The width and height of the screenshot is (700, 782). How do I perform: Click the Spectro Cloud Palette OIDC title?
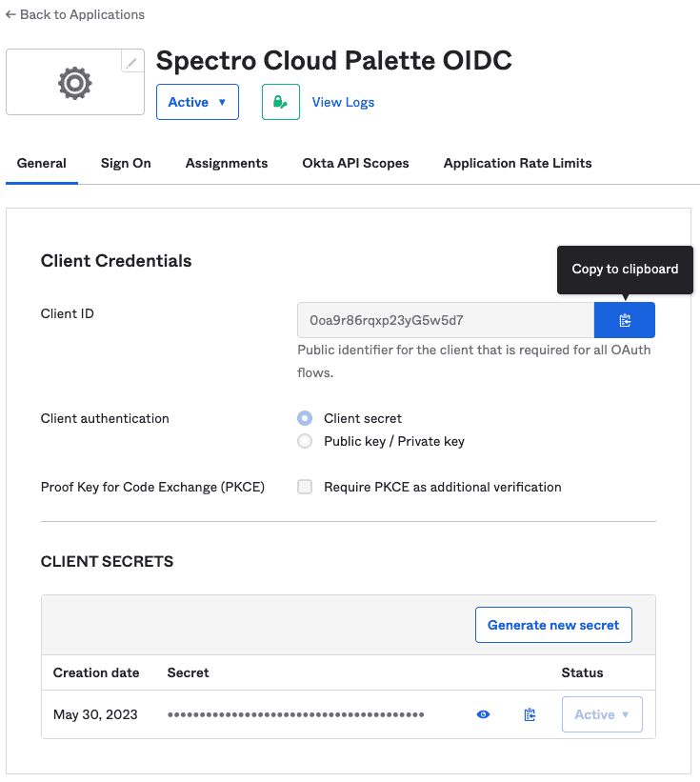tap(334, 60)
